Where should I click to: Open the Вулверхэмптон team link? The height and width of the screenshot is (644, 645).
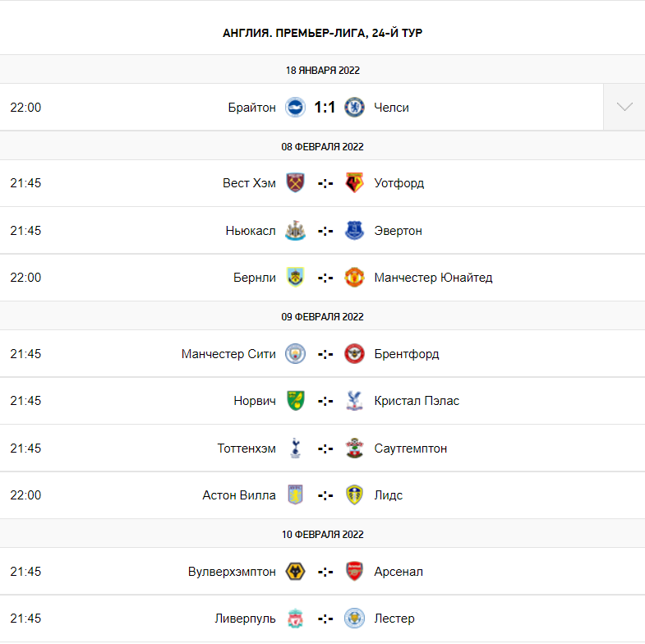(x=232, y=572)
